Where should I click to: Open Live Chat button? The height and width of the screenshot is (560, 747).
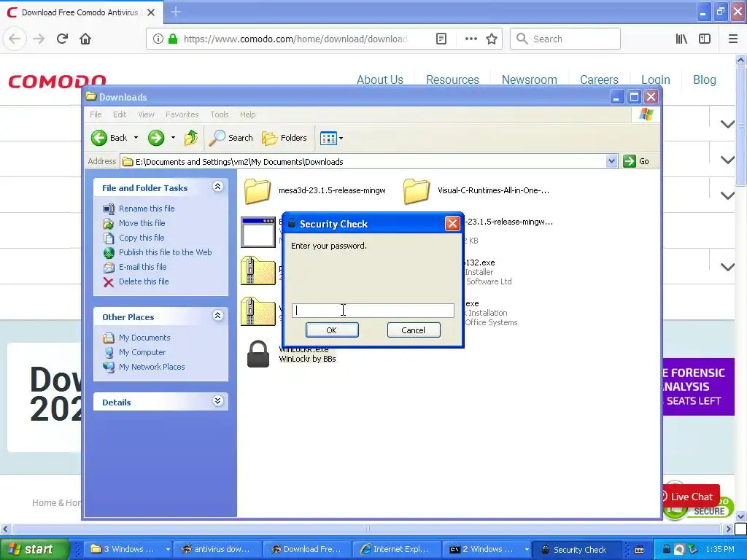coord(692,497)
